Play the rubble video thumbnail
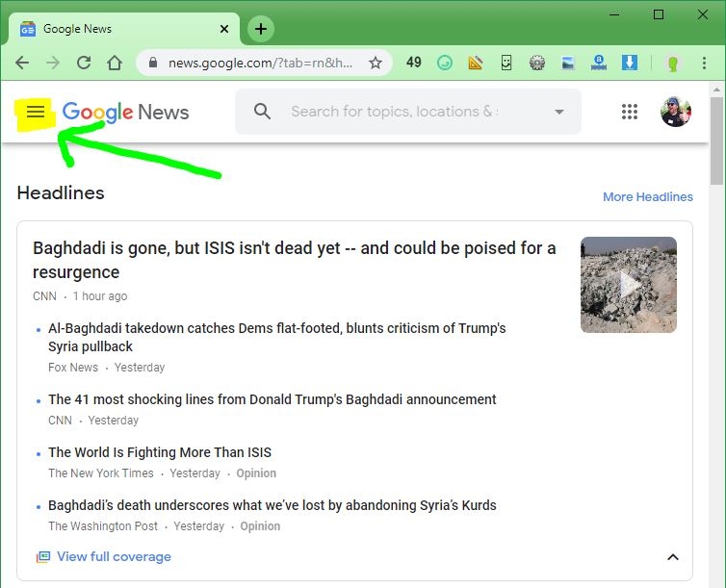 coord(629,285)
